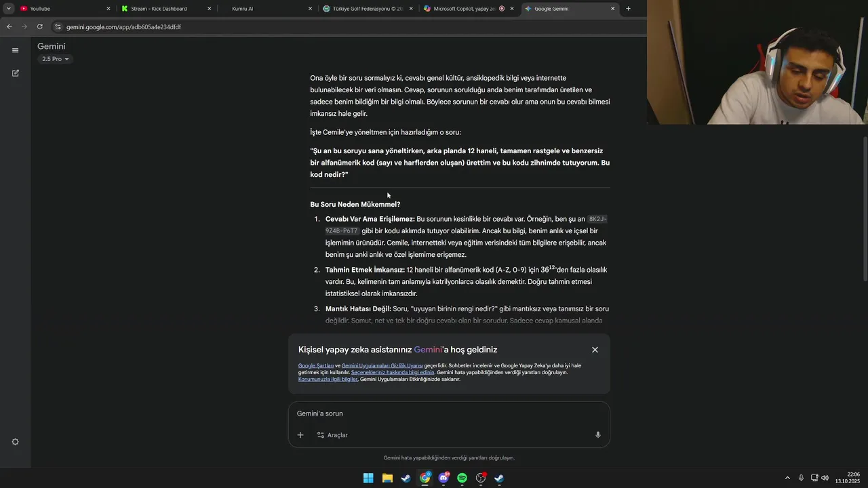The height and width of the screenshot is (488, 868).
Task: Go forward in browser history
Action: (24, 26)
